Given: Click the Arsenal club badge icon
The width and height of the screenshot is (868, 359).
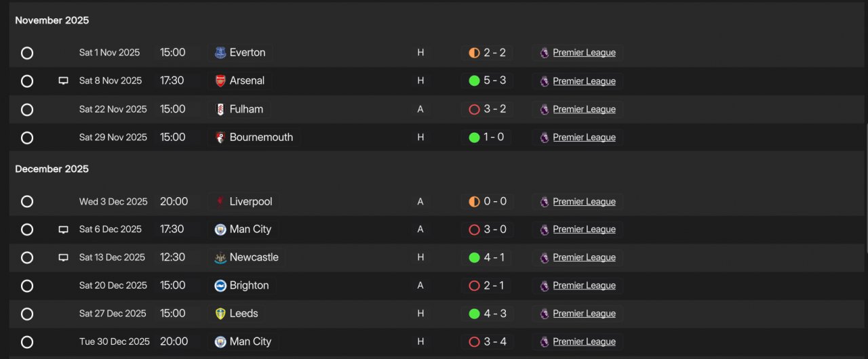Looking at the screenshot, I should click(220, 81).
